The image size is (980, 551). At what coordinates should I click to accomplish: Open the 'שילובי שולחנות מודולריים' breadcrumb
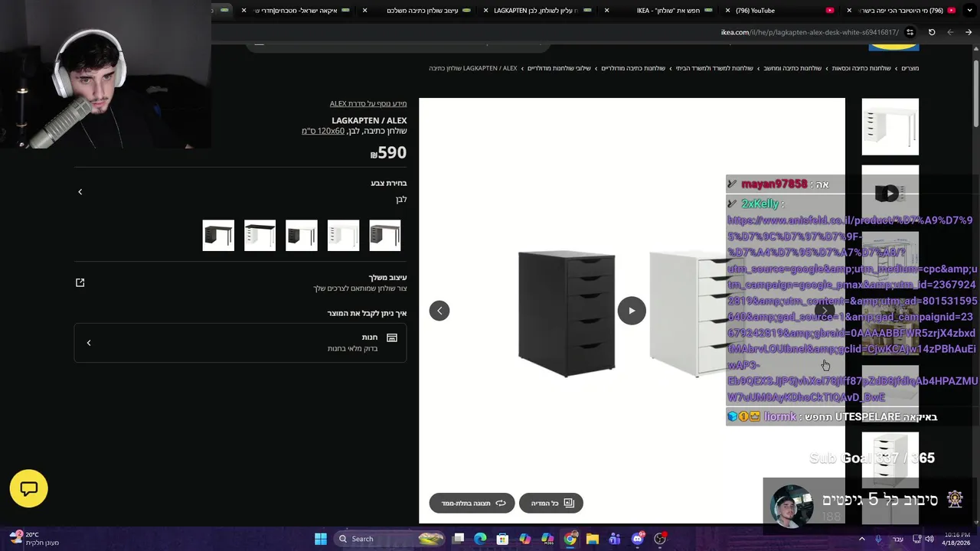click(559, 68)
